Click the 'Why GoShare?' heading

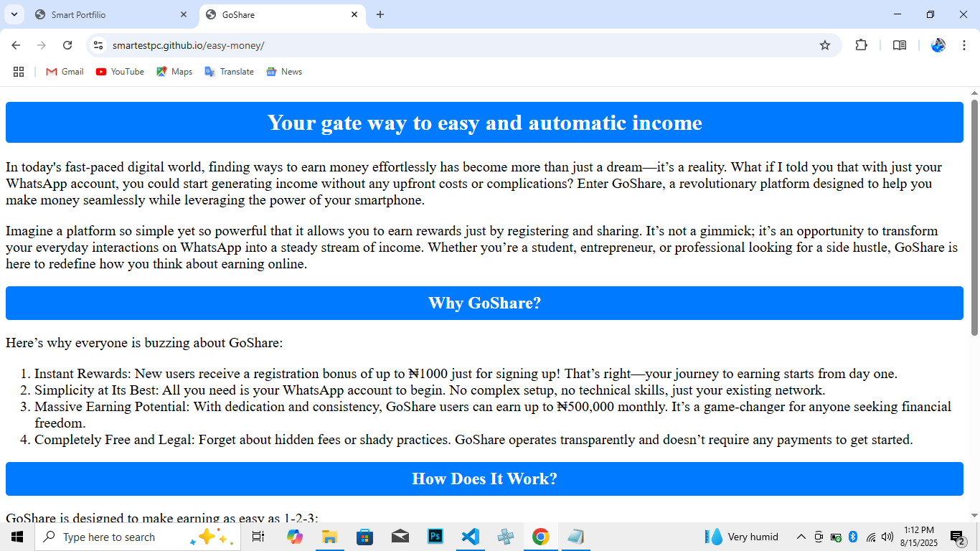(484, 303)
